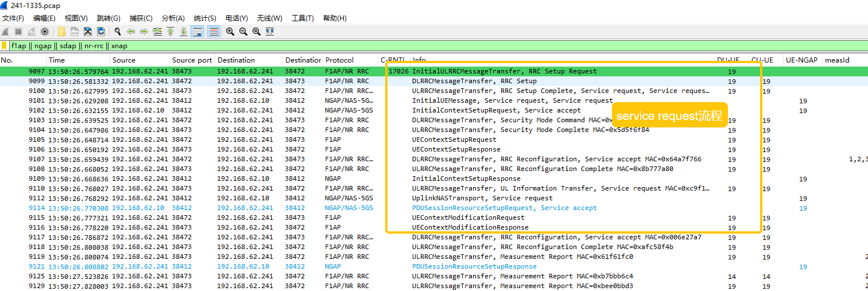Reload the current capture file
The height and width of the screenshot is (291, 868).
[x=101, y=32]
